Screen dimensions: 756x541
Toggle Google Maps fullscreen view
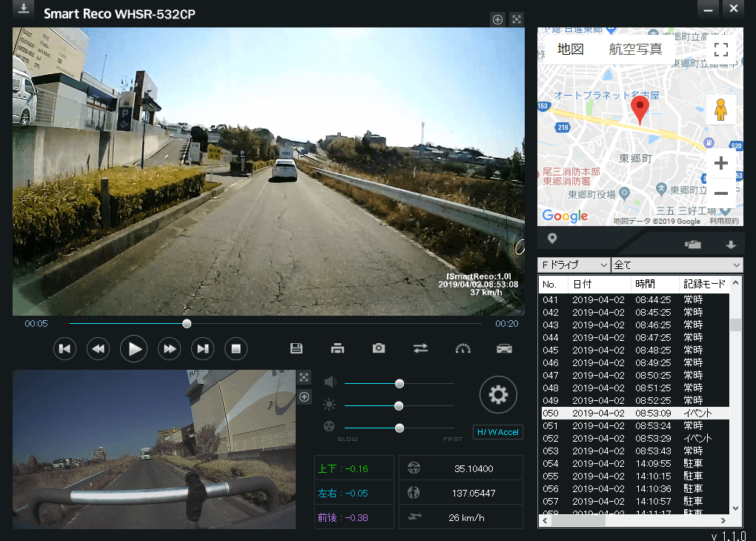click(x=720, y=50)
